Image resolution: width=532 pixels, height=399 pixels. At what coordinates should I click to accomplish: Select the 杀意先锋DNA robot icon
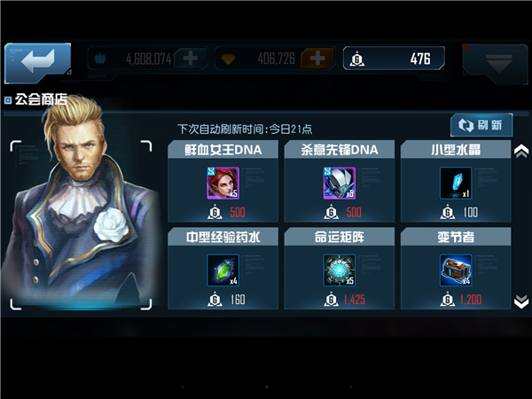pos(340,183)
